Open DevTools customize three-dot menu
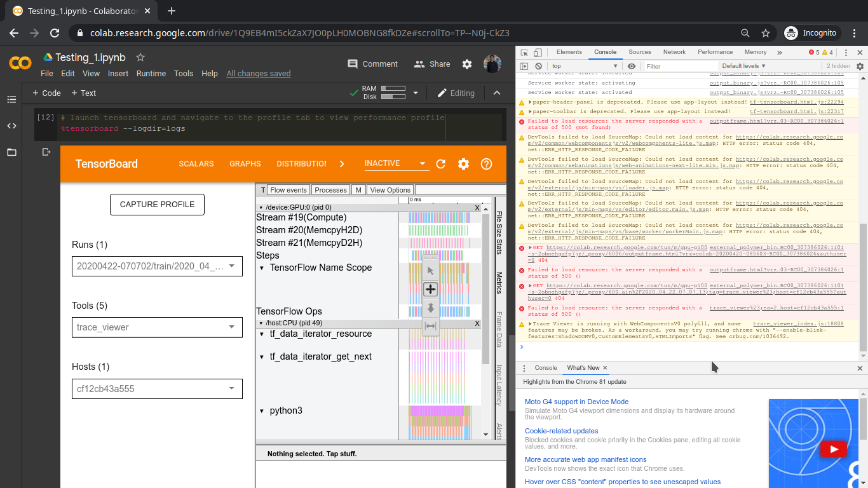868x488 pixels. (846, 53)
